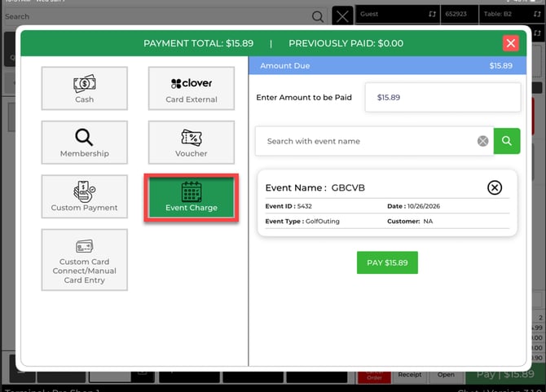
Task: Remove the GBCVB event selection
Action: [x=494, y=187]
